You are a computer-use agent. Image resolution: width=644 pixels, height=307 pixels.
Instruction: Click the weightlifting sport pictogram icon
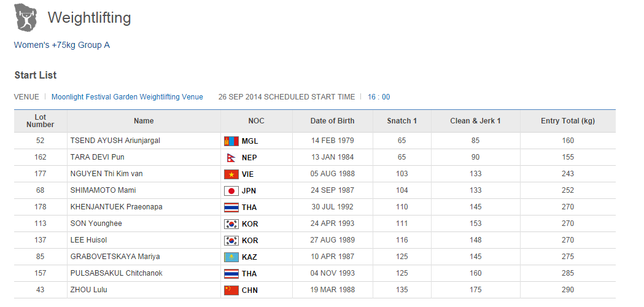point(26,18)
